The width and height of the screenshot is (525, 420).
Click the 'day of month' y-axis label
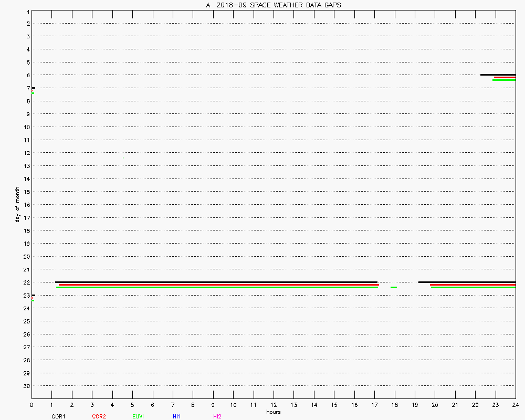(17, 204)
